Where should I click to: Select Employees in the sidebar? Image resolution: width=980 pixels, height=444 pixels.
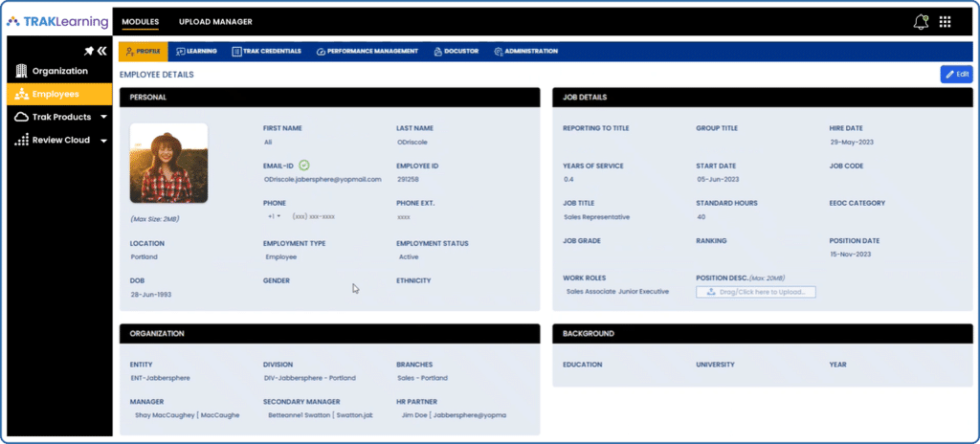59,95
